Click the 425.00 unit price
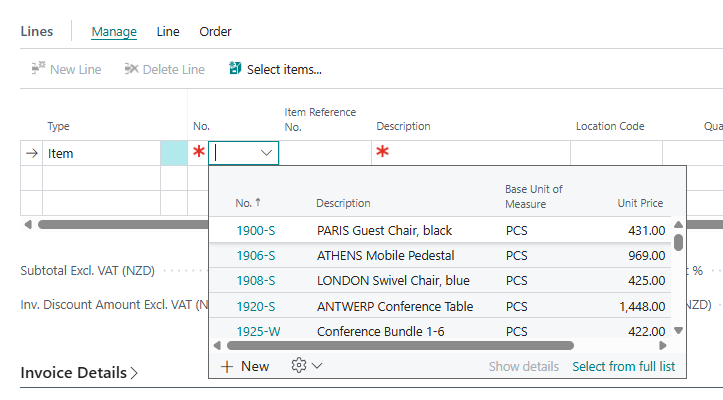Screen dimensions: 723x400 click(x=646, y=281)
